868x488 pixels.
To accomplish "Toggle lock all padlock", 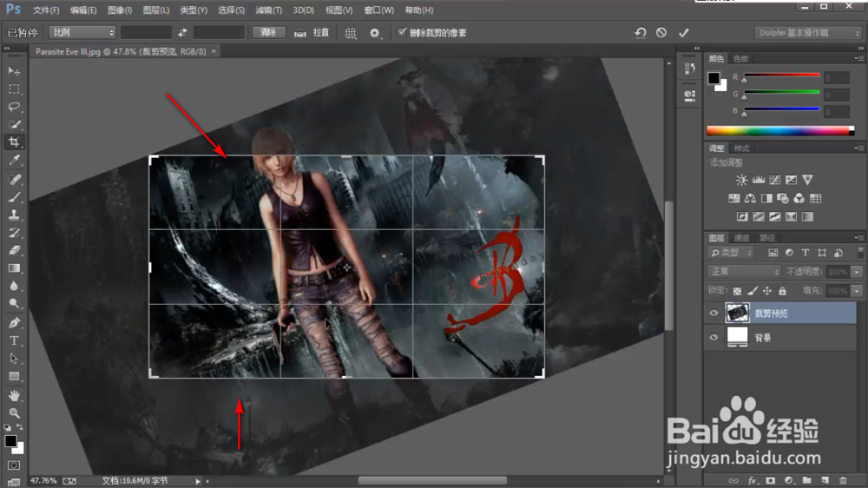I will click(x=782, y=290).
